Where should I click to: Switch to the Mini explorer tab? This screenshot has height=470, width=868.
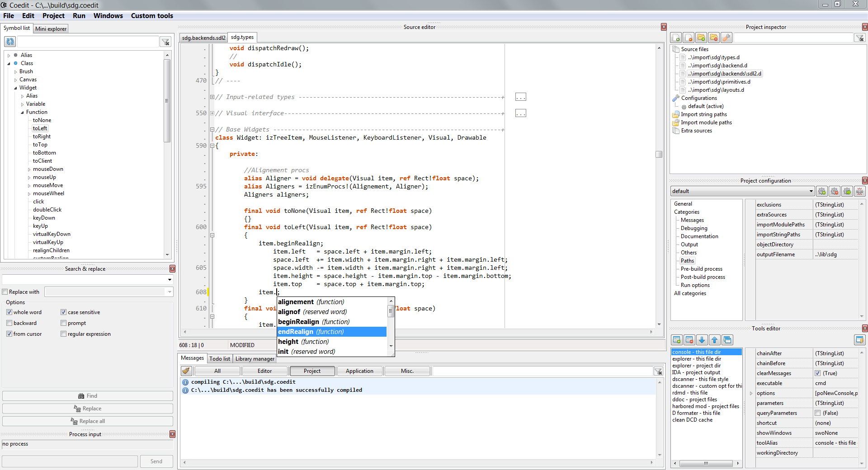51,29
